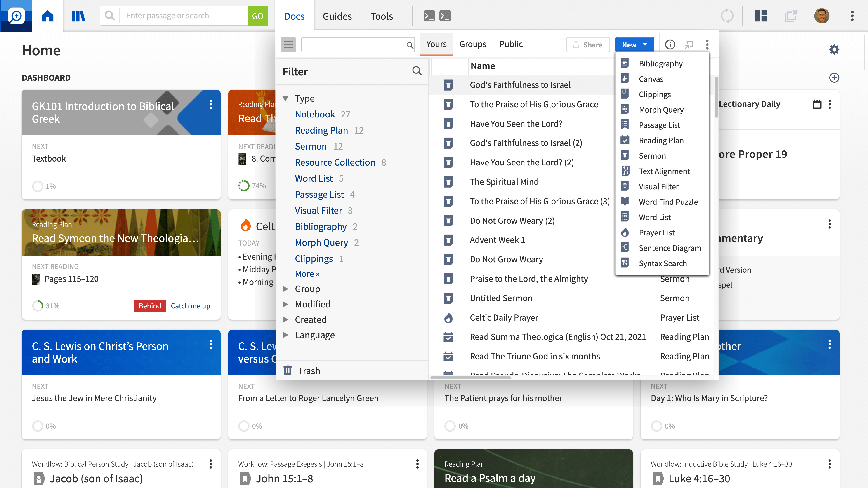Screen dimensions: 868x488
Task: Click the Enter passage or search field
Action: 184,16
